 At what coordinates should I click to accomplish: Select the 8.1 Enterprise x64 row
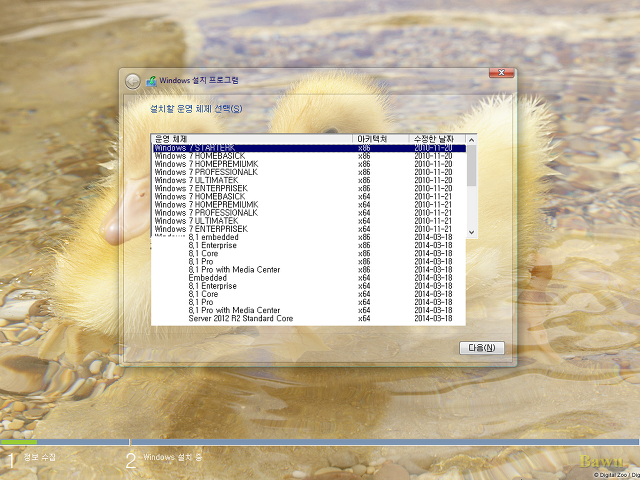coord(309,286)
